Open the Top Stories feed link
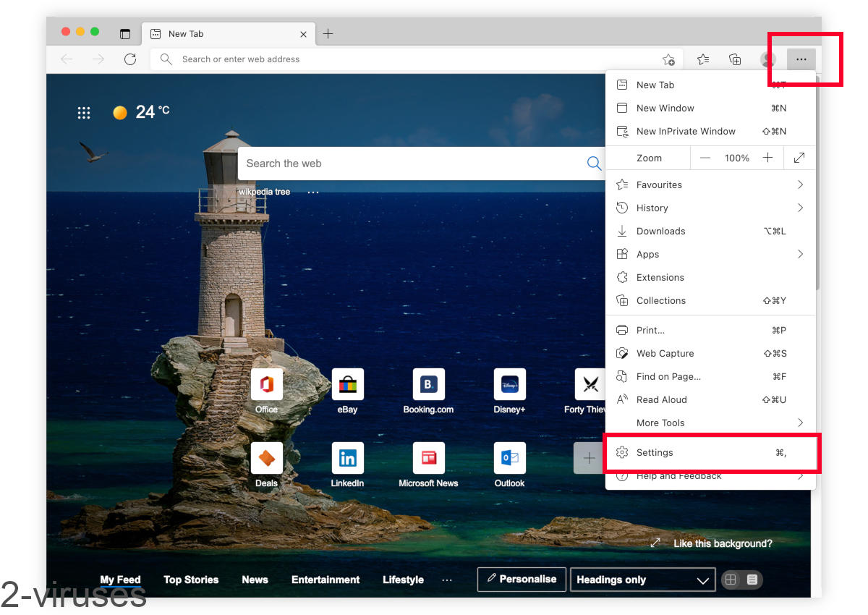Viewport: 868px width, 615px height. (191, 580)
